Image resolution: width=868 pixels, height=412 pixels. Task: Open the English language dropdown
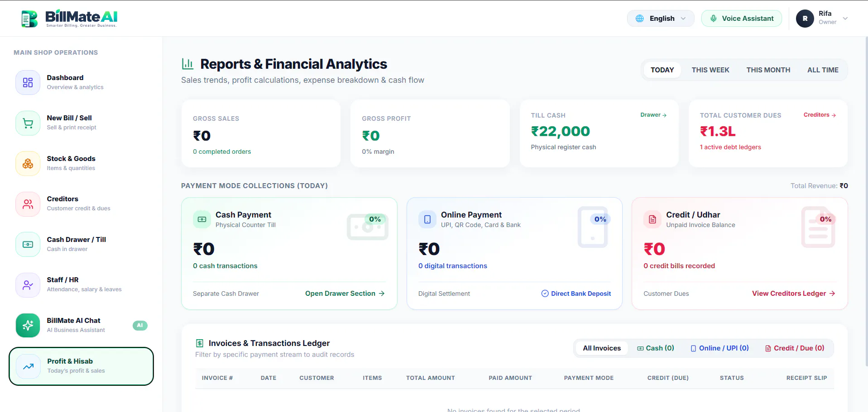pyautogui.click(x=661, y=19)
